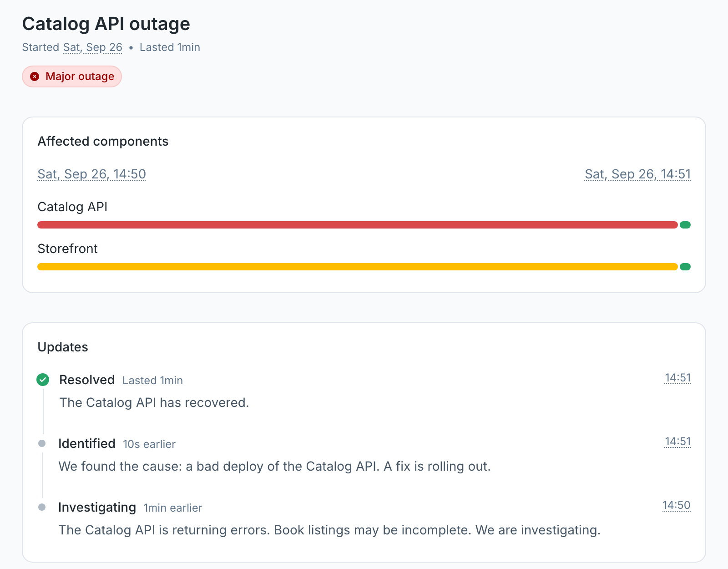The width and height of the screenshot is (728, 569).
Task: Click the 'Sat, Sep 26, 14:51' end timestamp
Action: point(638,174)
